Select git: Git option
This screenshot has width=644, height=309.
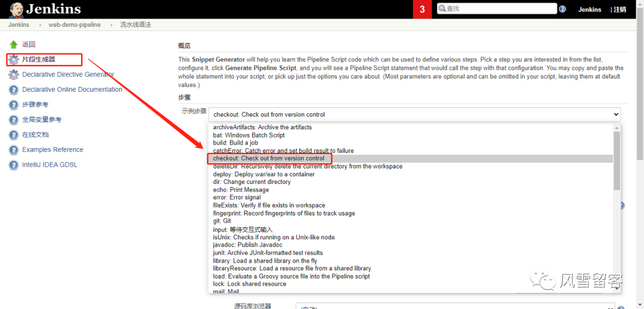(411, 221)
